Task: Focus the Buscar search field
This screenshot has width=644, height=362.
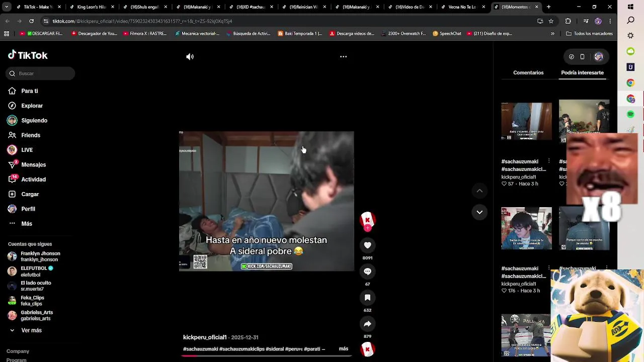Action: [x=41, y=73]
